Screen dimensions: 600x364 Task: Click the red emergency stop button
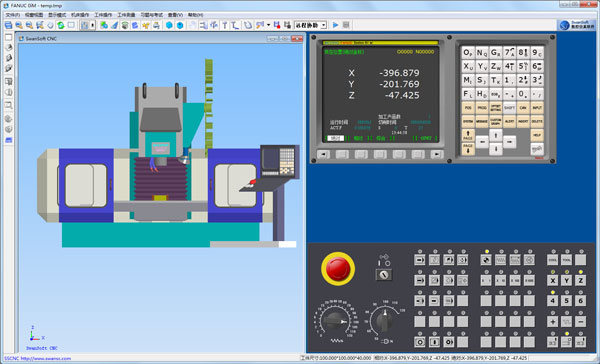click(x=338, y=269)
